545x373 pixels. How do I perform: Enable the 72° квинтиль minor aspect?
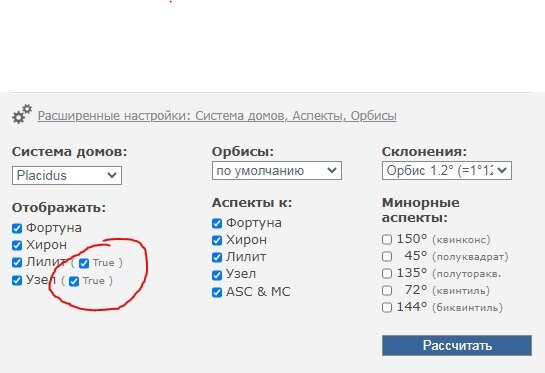(x=387, y=290)
